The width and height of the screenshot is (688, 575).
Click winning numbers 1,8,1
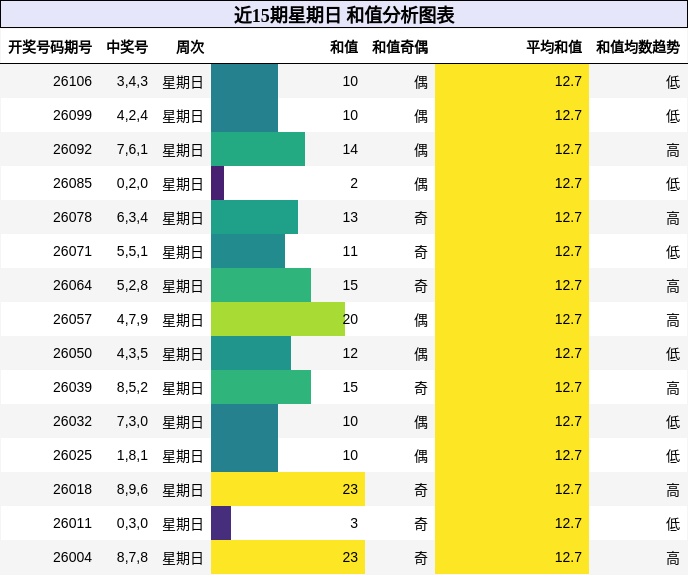[132, 456]
